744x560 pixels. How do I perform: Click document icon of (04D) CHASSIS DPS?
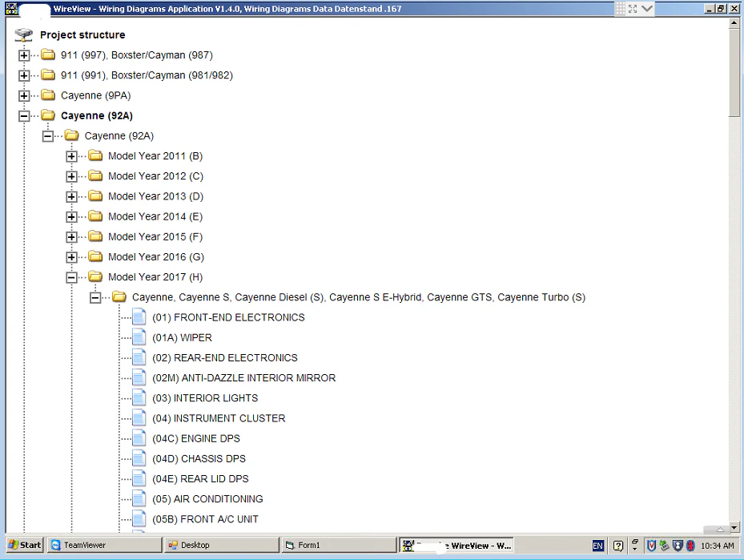click(x=139, y=458)
